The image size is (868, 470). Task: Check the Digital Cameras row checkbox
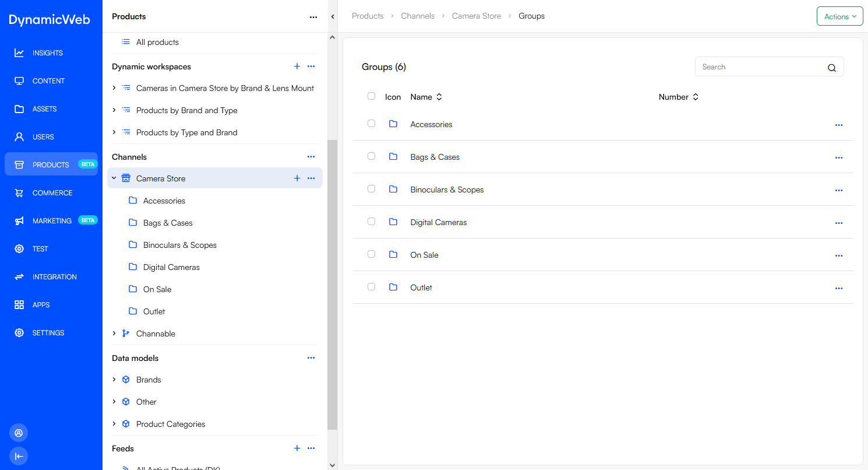(371, 222)
